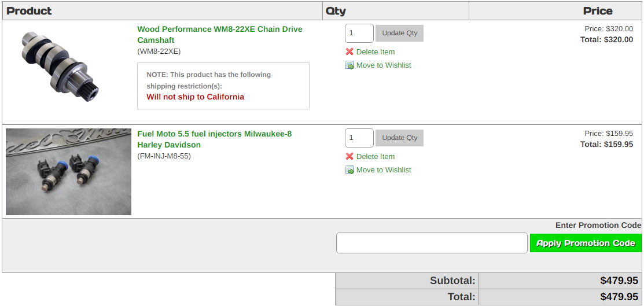Select the 'Move to Wishlist' text for the camshaft
This screenshot has width=644, height=306.
click(384, 65)
